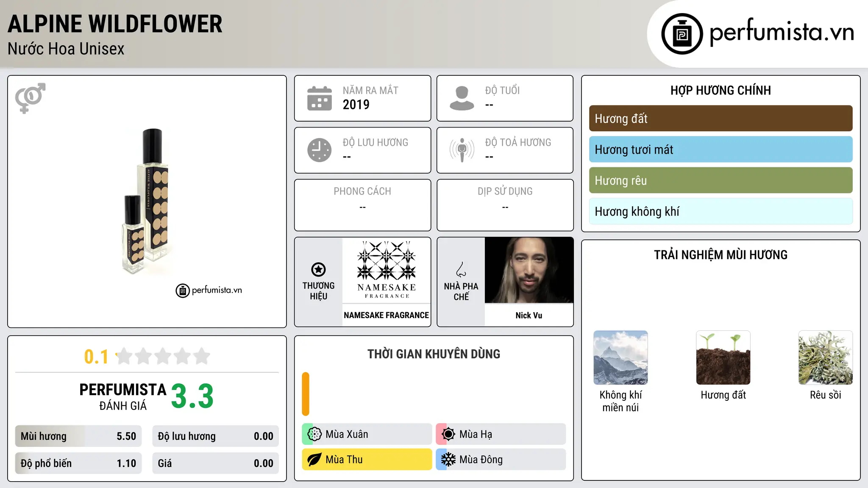Click the TRẢI NGHIỆM MÙI HƯƠNG heading
The width and height of the screenshot is (868, 488).
(721, 255)
